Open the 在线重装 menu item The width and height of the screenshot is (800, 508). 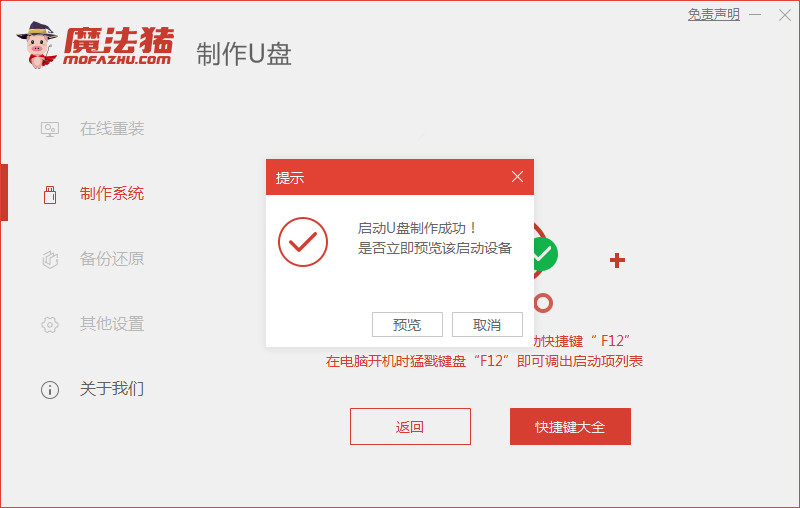tap(112, 129)
